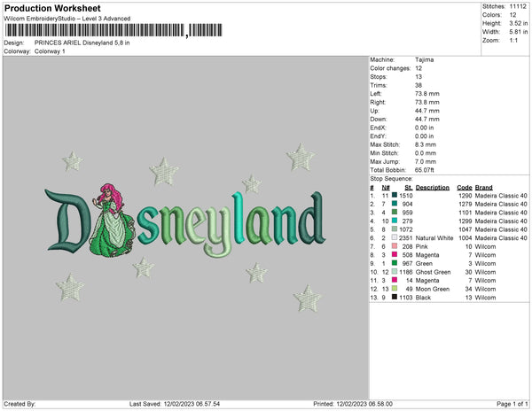Pick the green swatch beside 959

click(395, 212)
